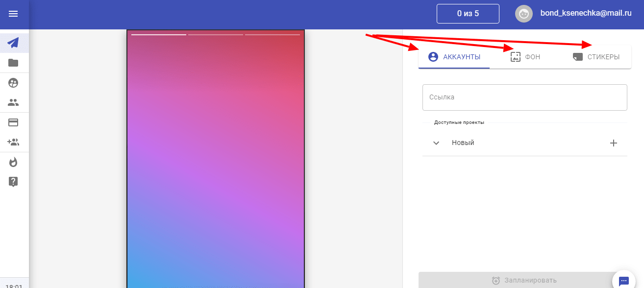
Task: Open the credit card payment icon
Action: tap(14, 122)
